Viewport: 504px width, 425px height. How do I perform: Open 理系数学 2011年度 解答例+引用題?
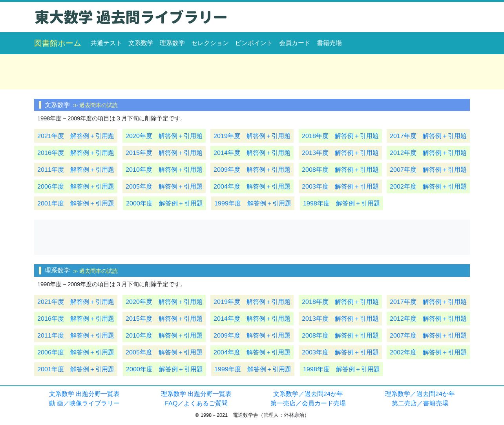click(x=76, y=336)
